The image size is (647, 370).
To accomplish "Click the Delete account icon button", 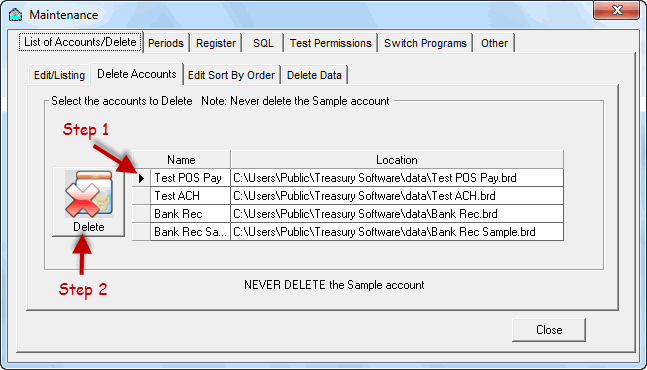I will click(88, 202).
